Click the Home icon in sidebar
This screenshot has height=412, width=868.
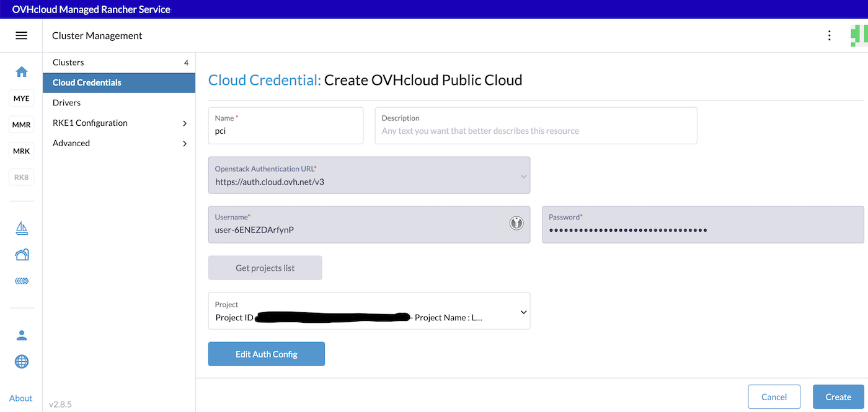pyautogui.click(x=21, y=72)
